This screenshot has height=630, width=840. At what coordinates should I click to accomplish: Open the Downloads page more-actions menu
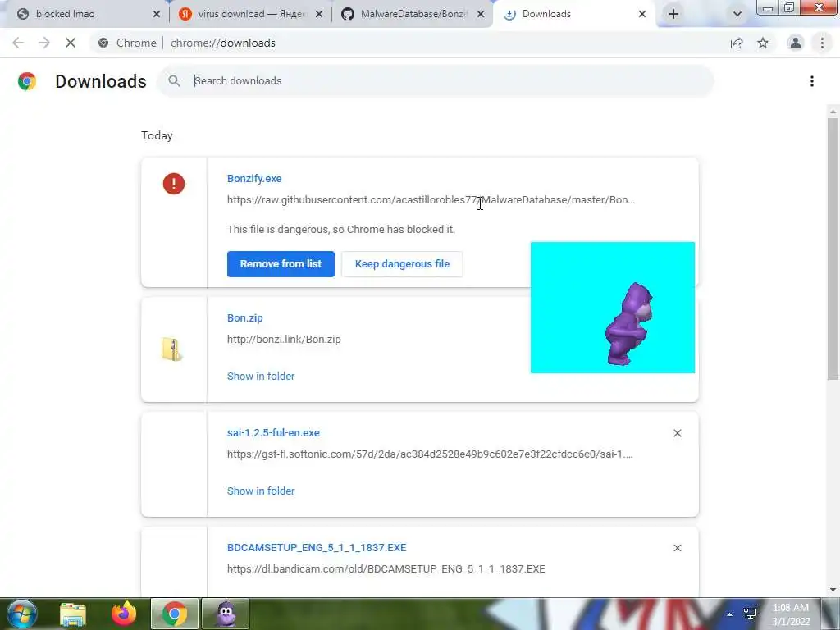pos(812,81)
